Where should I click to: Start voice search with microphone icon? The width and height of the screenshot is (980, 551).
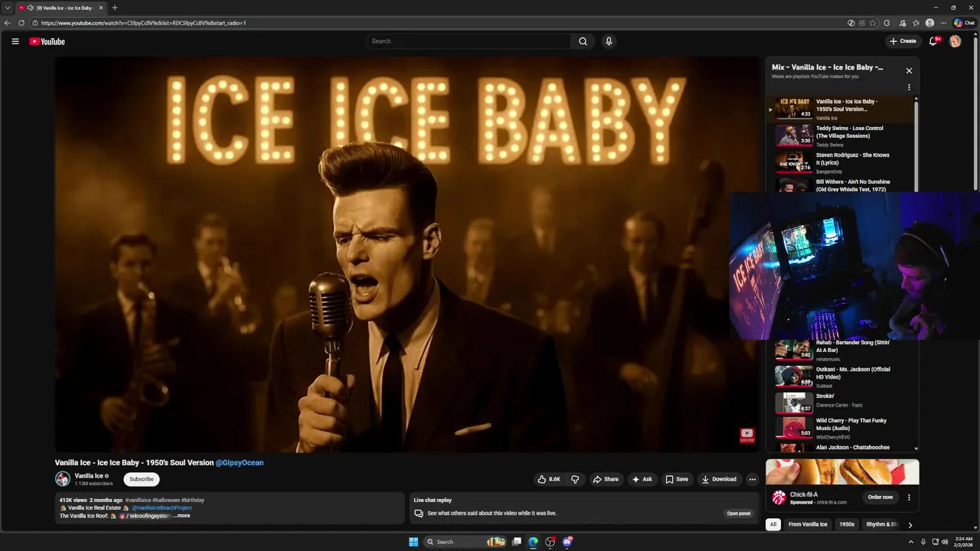coord(609,41)
